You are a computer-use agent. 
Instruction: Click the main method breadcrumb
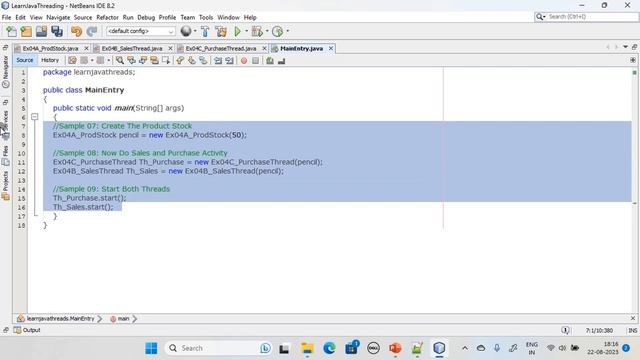[120, 318]
